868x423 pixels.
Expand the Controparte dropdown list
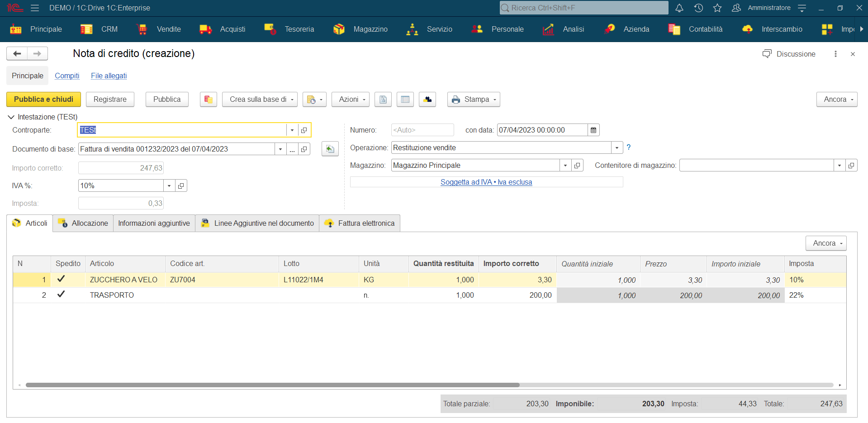292,130
